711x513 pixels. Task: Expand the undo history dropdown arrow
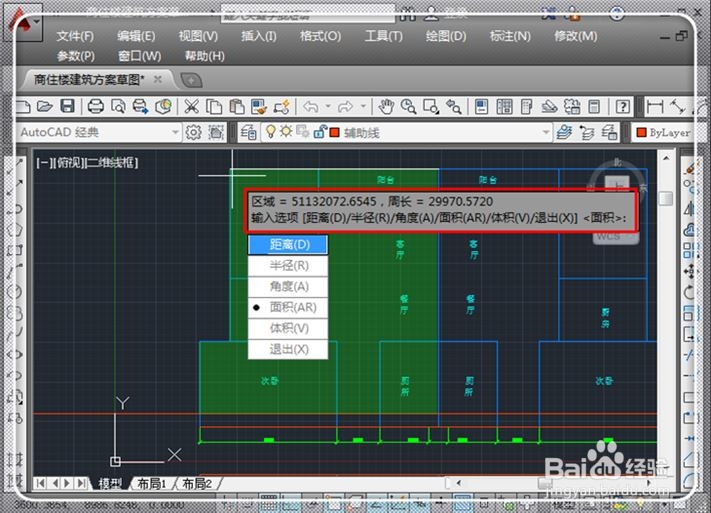(x=328, y=107)
